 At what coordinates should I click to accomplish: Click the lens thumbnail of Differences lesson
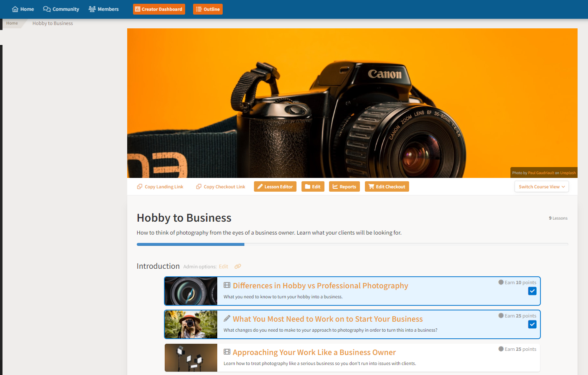pyautogui.click(x=191, y=291)
